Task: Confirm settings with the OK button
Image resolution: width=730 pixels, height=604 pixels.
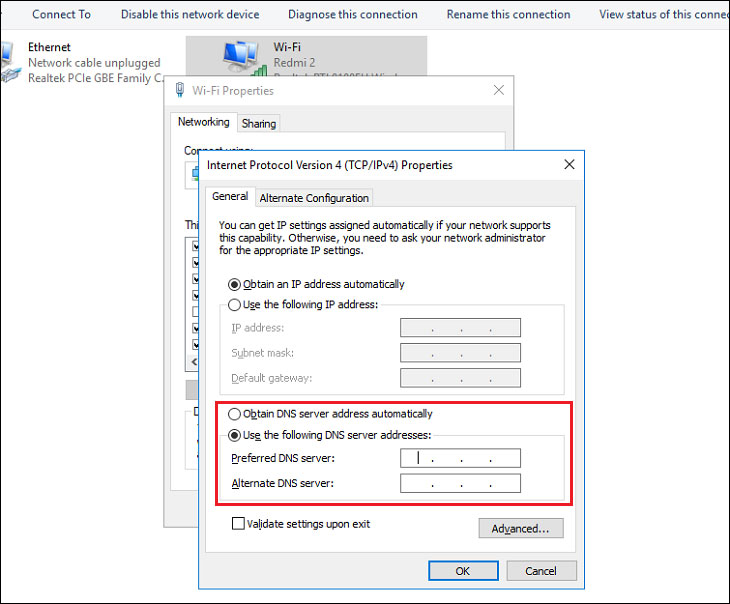Action: 463,571
